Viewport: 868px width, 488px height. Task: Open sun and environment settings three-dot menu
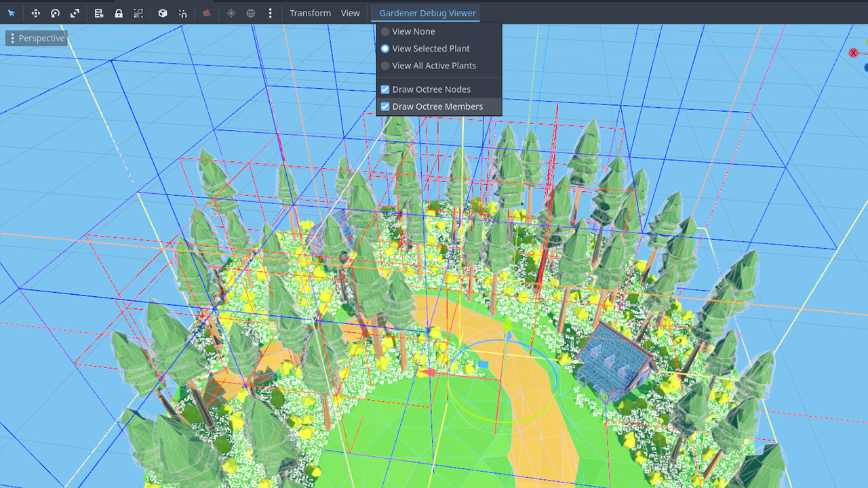tap(271, 13)
